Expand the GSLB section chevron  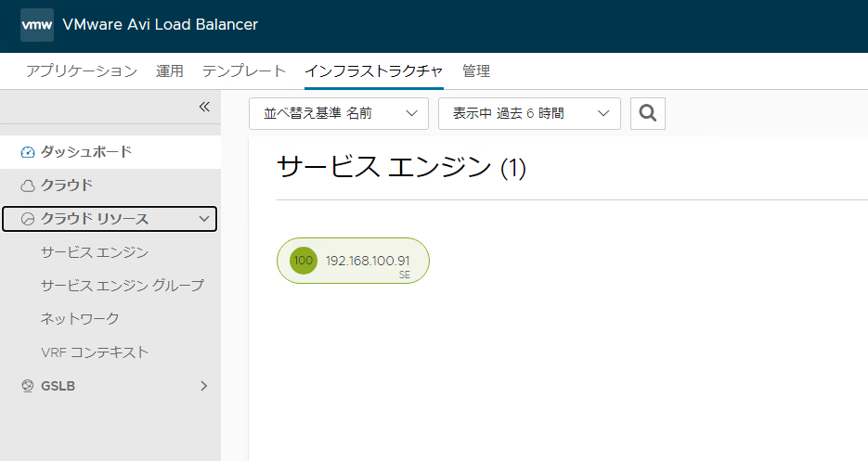point(203,386)
